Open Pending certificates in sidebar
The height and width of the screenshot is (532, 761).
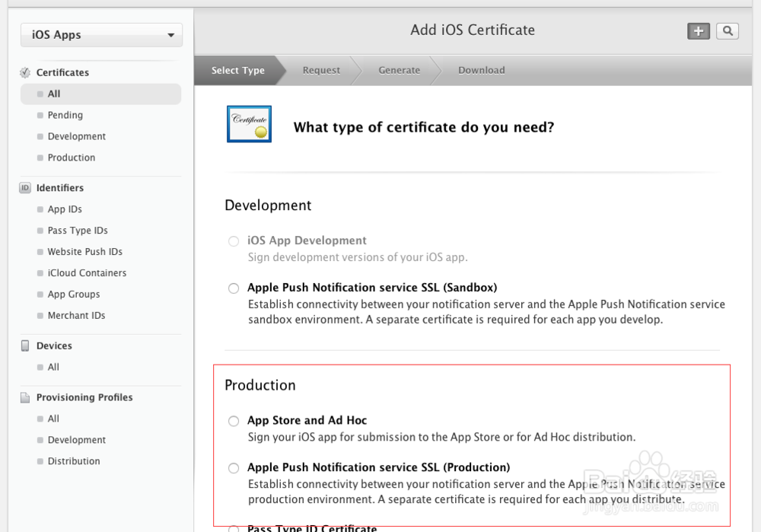[x=64, y=115]
